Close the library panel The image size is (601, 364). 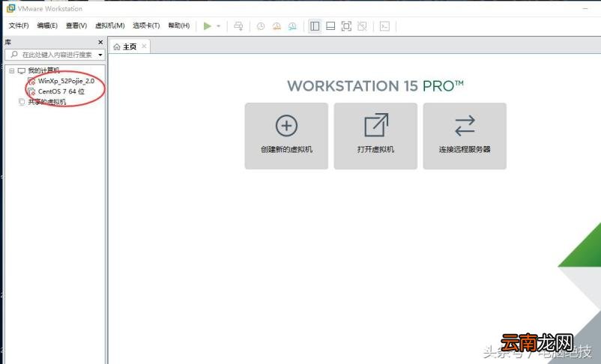(100, 42)
